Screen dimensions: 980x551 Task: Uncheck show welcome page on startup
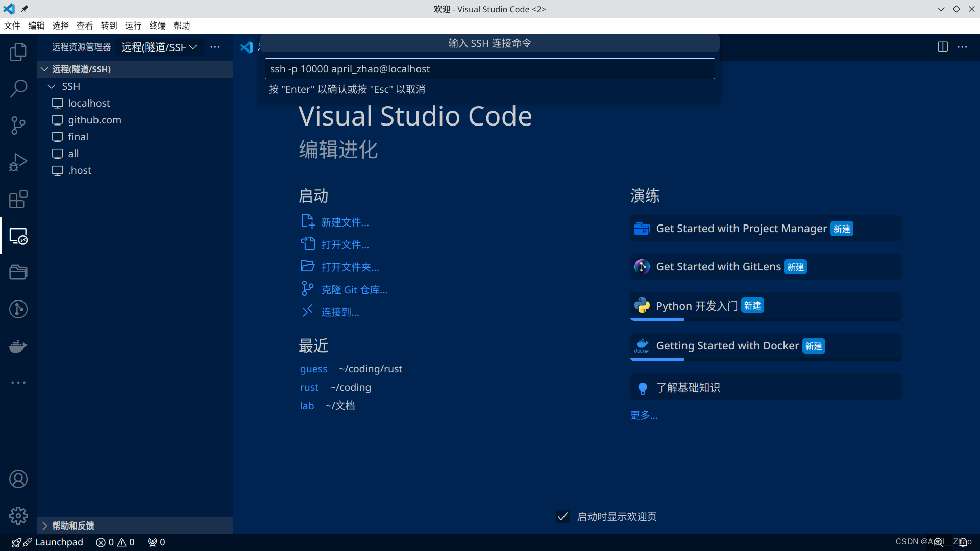(x=562, y=517)
